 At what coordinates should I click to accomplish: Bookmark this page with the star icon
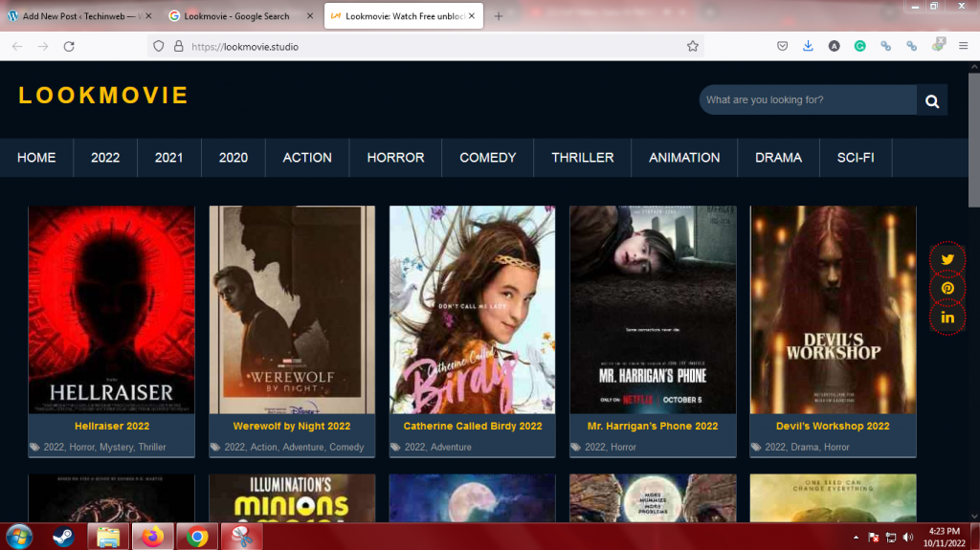(x=693, y=46)
